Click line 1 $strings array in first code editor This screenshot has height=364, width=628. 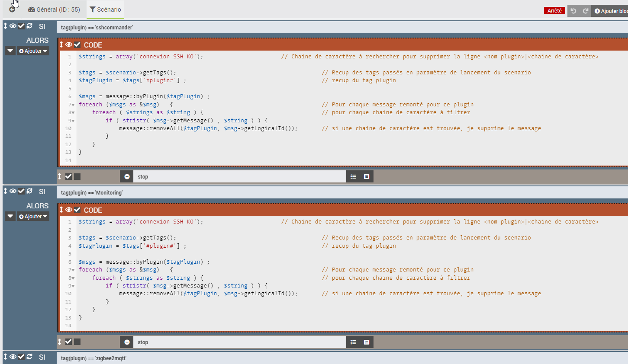141,57
